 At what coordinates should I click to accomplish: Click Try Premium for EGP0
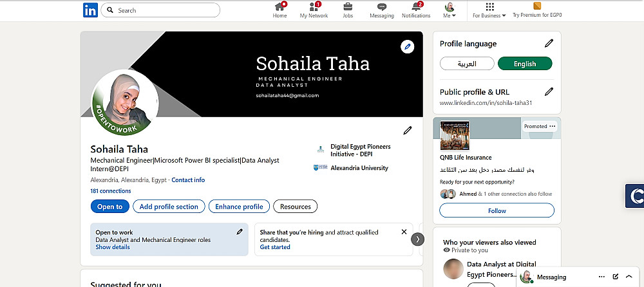[x=537, y=10]
